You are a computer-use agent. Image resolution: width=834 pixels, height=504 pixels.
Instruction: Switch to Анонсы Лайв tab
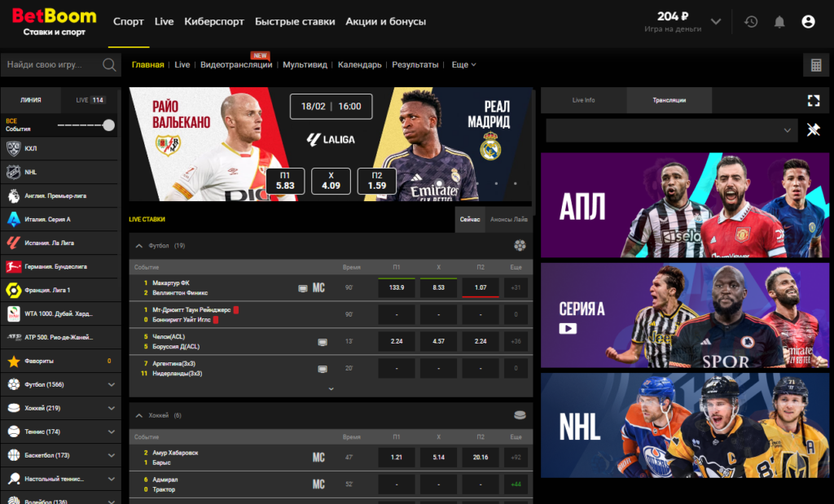click(x=508, y=220)
